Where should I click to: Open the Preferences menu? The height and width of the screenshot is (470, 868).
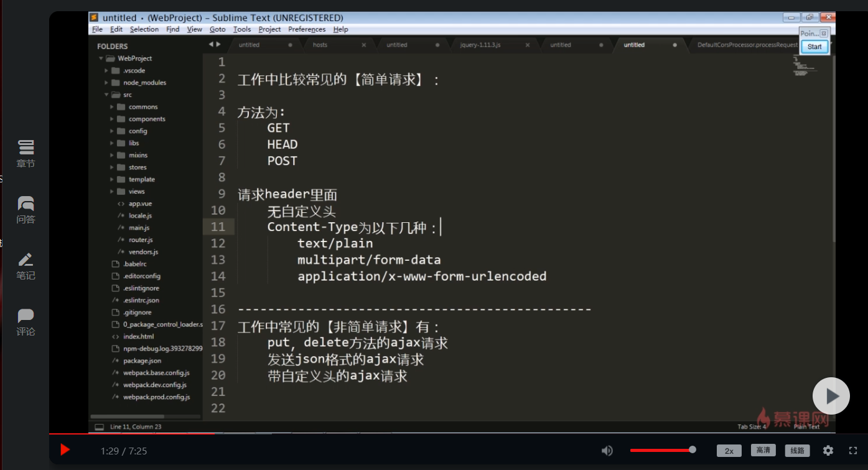(307, 29)
